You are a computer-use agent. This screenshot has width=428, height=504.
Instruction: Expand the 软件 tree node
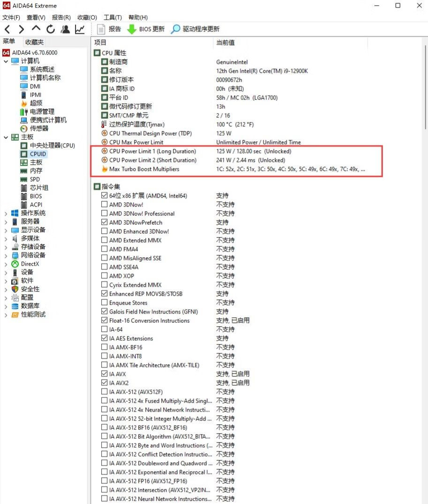click(6, 281)
